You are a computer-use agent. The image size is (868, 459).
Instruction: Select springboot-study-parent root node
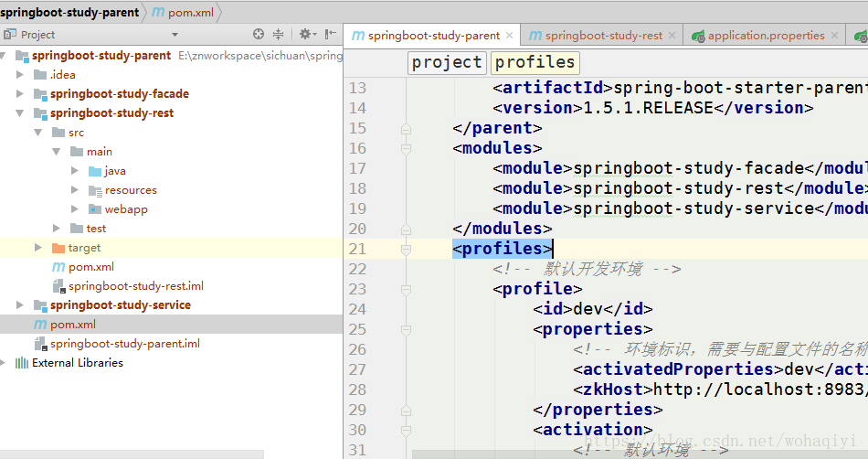101,56
